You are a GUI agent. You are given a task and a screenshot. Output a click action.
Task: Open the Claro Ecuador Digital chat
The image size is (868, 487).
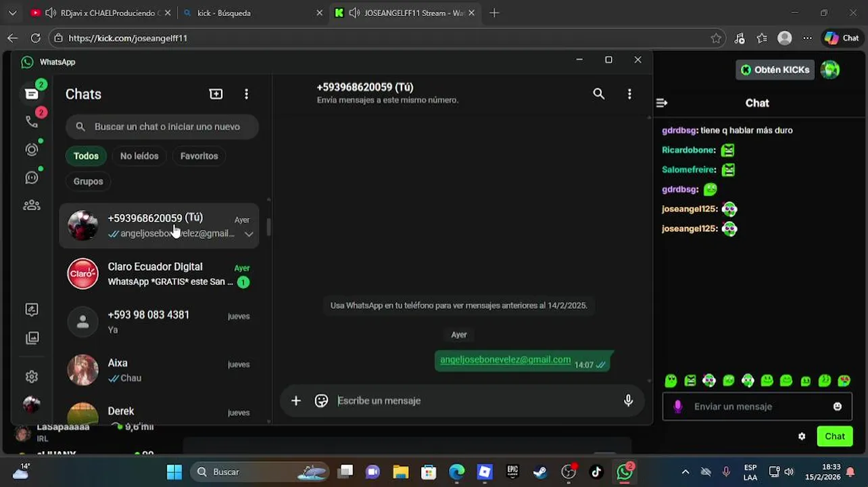click(x=160, y=274)
